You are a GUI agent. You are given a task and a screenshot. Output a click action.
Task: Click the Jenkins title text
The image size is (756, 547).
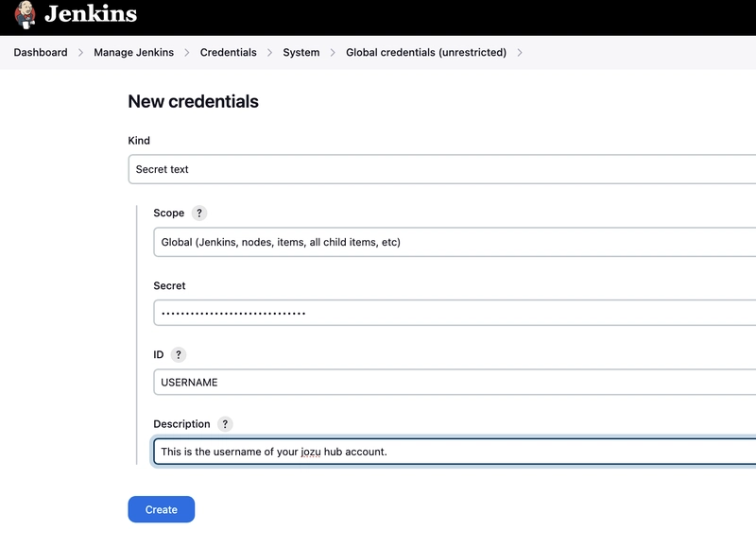pyautogui.click(x=91, y=14)
